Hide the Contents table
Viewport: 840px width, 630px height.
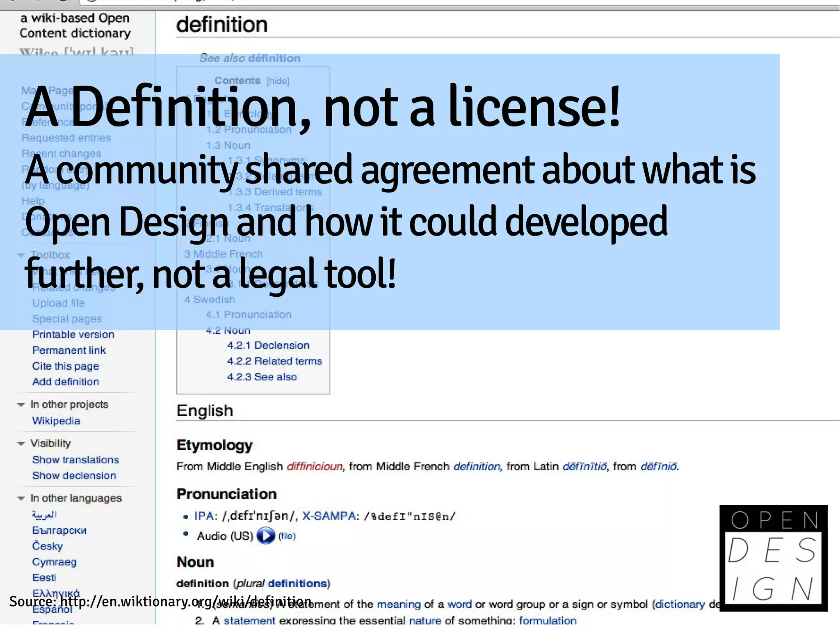pyautogui.click(x=278, y=81)
